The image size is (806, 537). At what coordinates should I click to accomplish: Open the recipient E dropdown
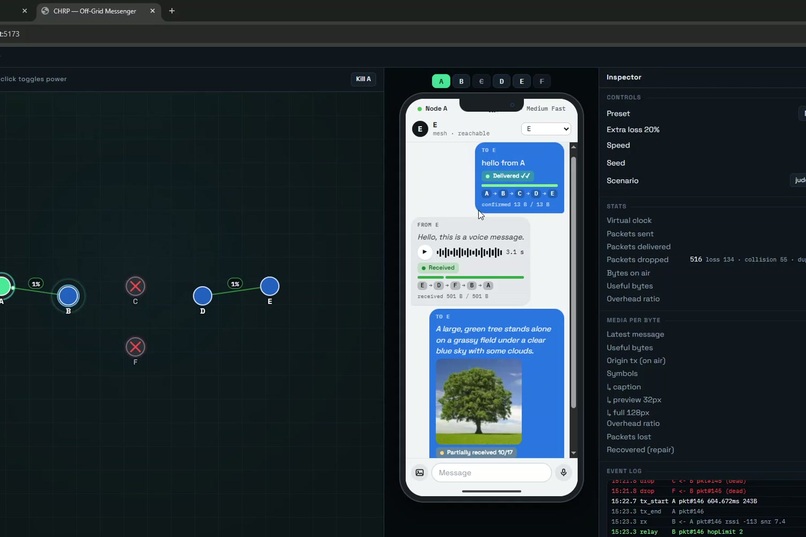(x=546, y=129)
